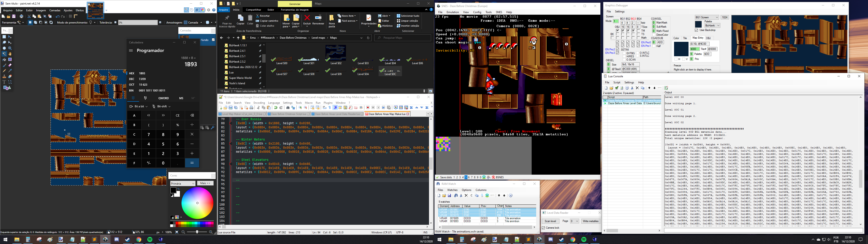This screenshot has height=244, width=868.
Task: Click the Lua Console pause-script icon
Action: tap(627, 88)
